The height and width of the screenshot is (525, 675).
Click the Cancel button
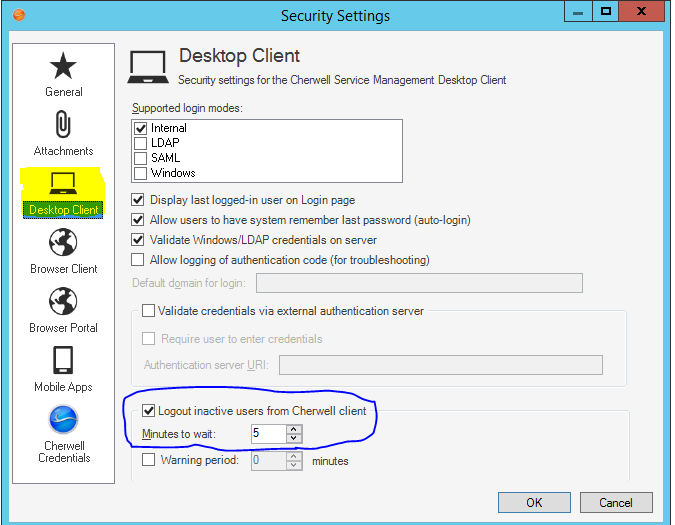(616, 502)
